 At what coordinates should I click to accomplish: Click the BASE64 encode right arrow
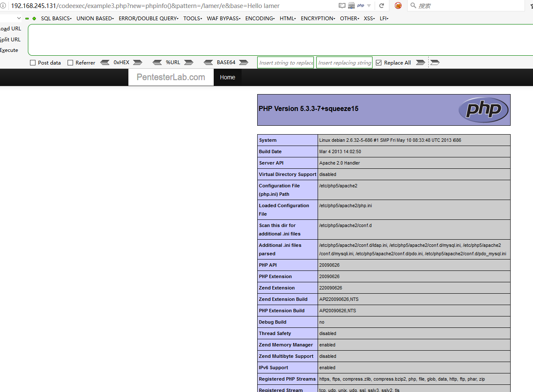(x=244, y=62)
